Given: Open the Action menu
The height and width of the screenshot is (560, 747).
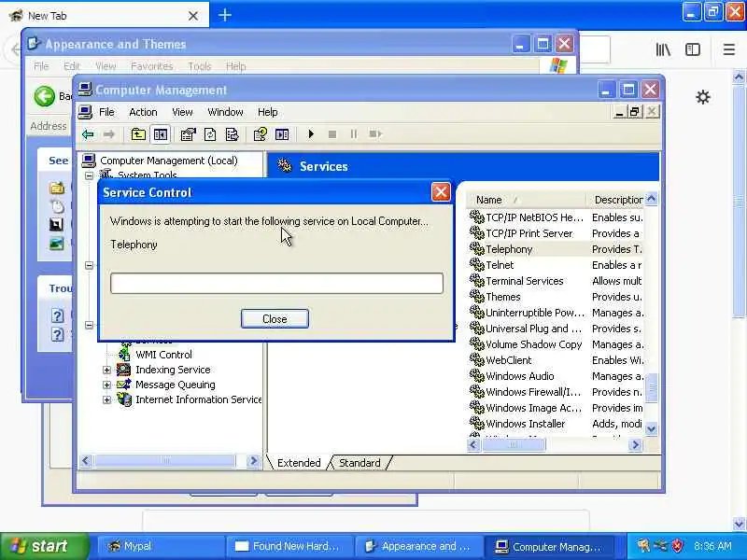Looking at the screenshot, I should pos(143,112).
